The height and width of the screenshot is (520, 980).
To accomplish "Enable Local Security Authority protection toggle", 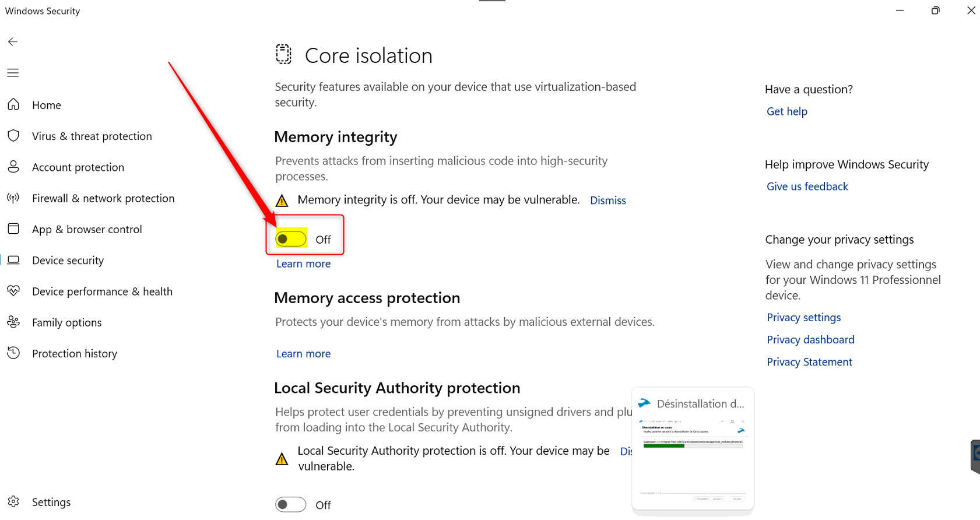I will click(x=291, y=505).
